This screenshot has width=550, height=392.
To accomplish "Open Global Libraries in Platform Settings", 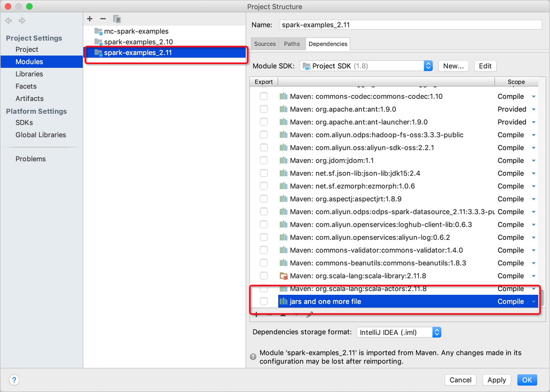I will point(41,135).
